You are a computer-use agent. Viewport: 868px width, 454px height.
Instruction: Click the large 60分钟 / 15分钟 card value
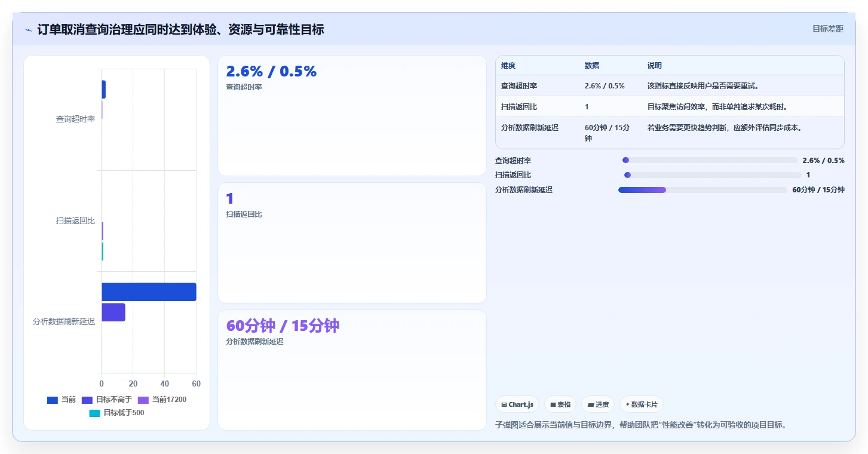click(283, 326)
